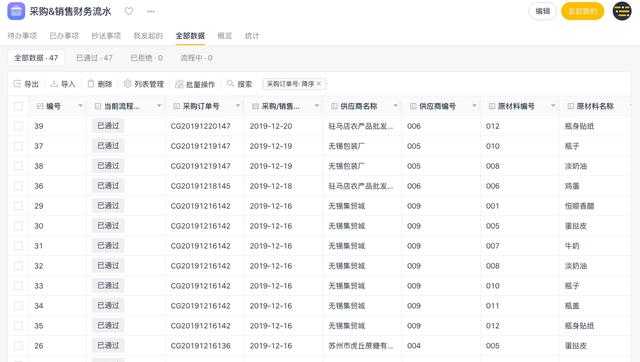The height and width of the screenshot is (362, 640).
Task: Click the heart favorite icon beside the title
Action: pos(129,11)
